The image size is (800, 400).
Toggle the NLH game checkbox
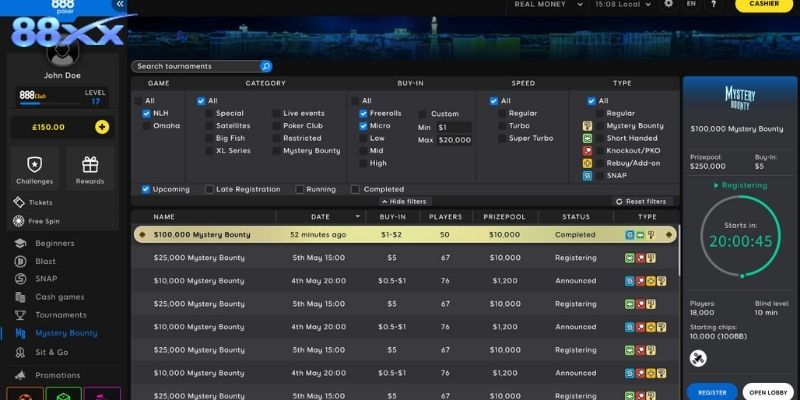[x=146, y=113]
